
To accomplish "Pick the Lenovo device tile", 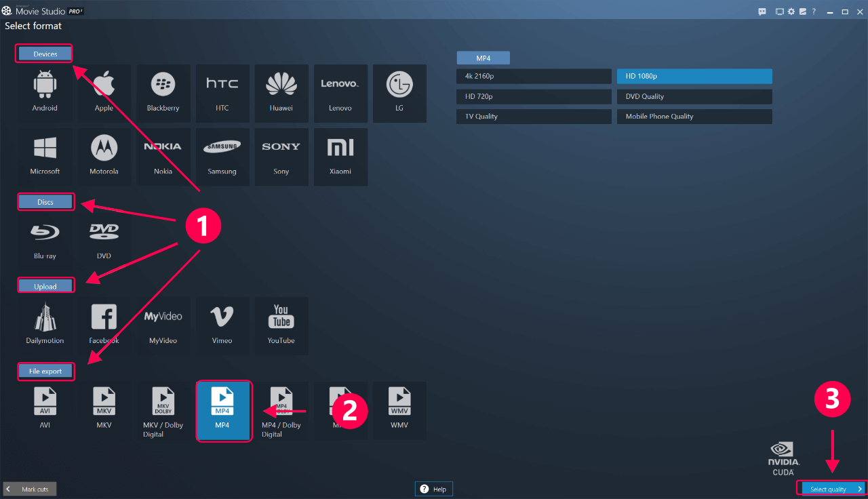I will pyautogui.click(x=340, y=94).
